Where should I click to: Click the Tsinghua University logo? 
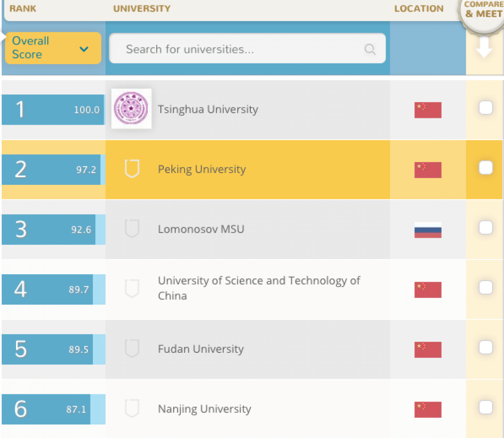coord(131,109)
